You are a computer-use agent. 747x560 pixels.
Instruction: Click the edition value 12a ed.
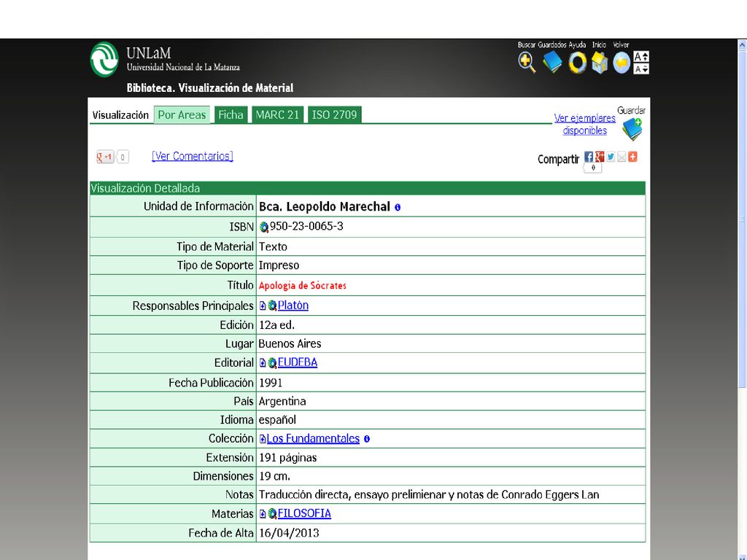(x=276, y=325)
